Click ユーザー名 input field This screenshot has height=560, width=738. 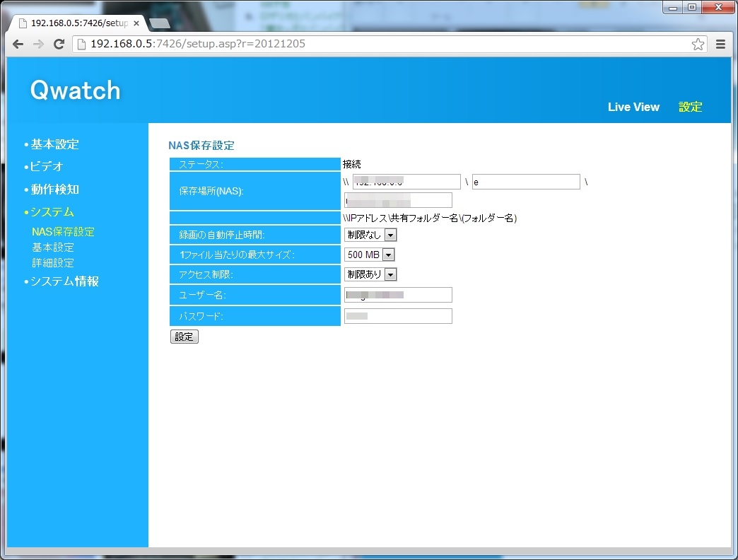pyautogui.click(x=398, y=295)
